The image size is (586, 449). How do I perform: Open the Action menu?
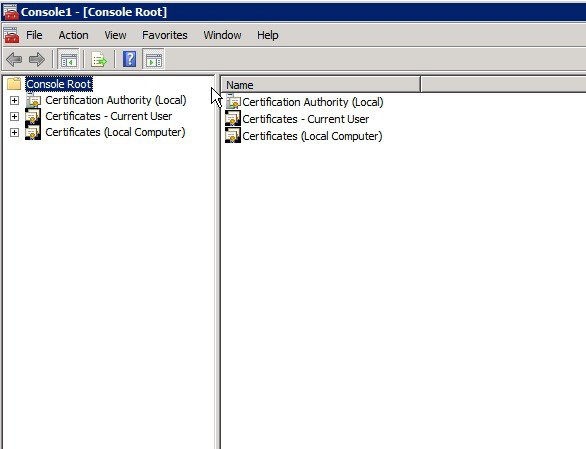click(x=73, y=35)
